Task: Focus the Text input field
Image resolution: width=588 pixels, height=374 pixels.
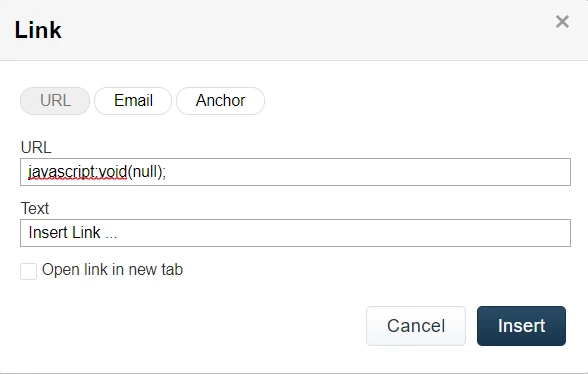Action: click(296, 233)
